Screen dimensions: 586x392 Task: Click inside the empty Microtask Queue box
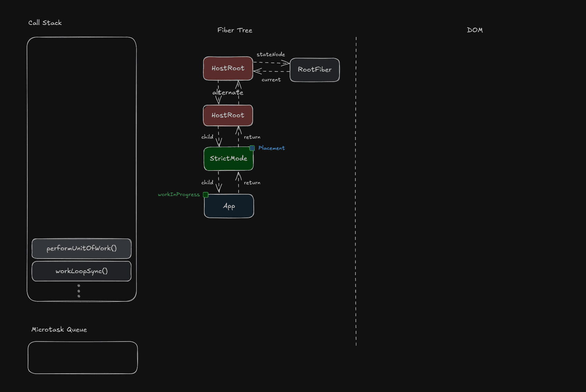click(83, 358)
